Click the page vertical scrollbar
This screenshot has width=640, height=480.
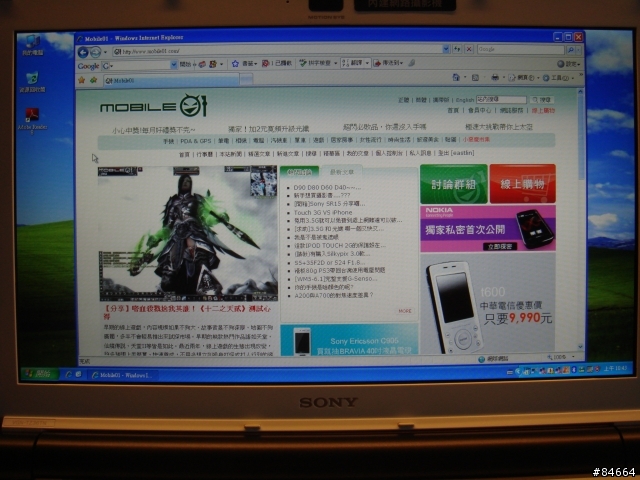[580, 220]
